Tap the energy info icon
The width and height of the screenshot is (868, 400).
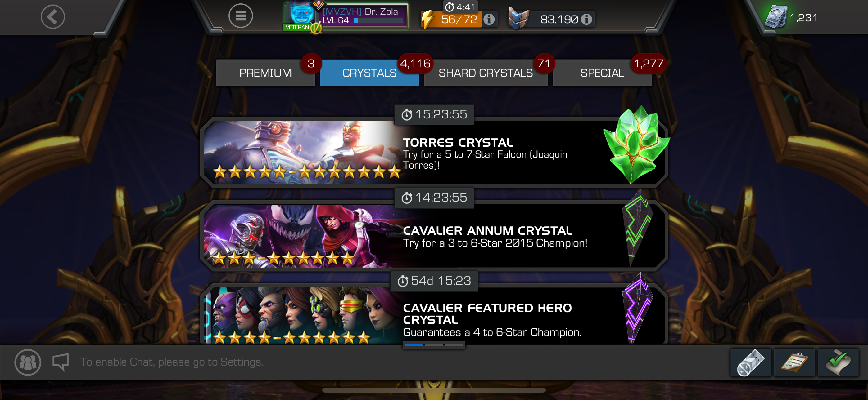pos(489,20)
